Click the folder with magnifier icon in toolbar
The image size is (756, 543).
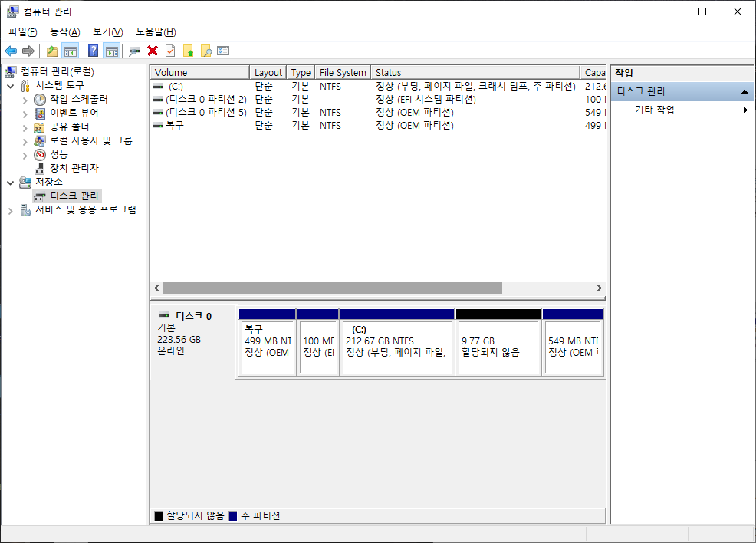206,51
